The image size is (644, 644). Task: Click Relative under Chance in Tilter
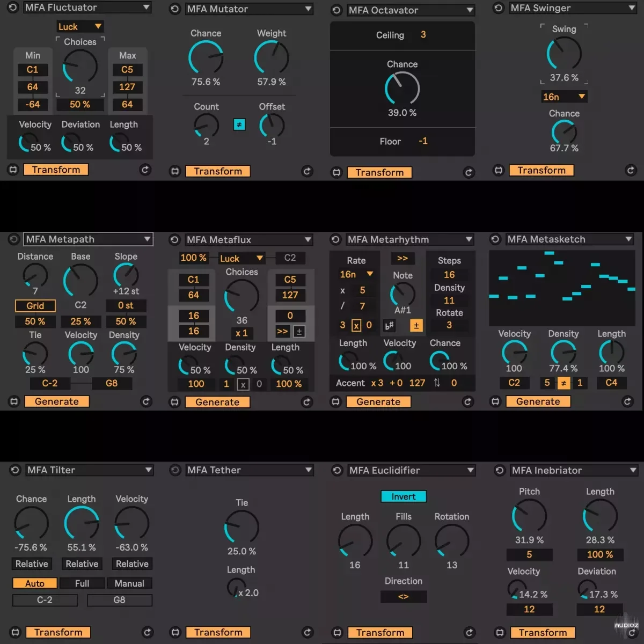[x=32, y=564]
